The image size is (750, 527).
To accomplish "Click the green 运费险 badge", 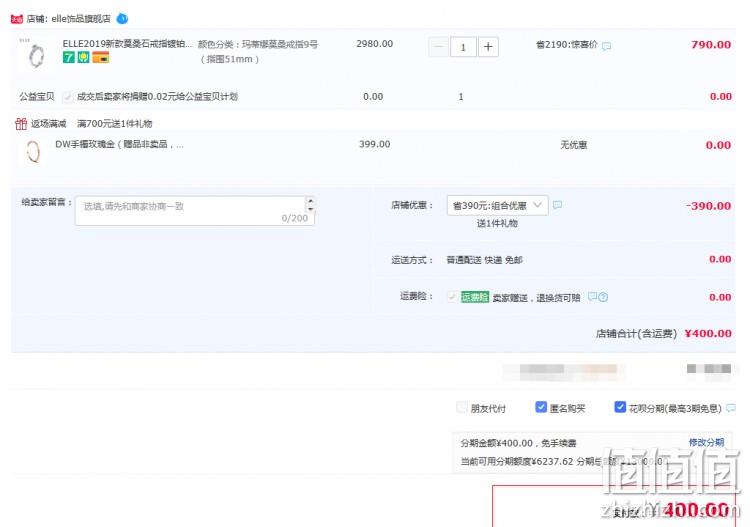I will click(x=474, y=297).
